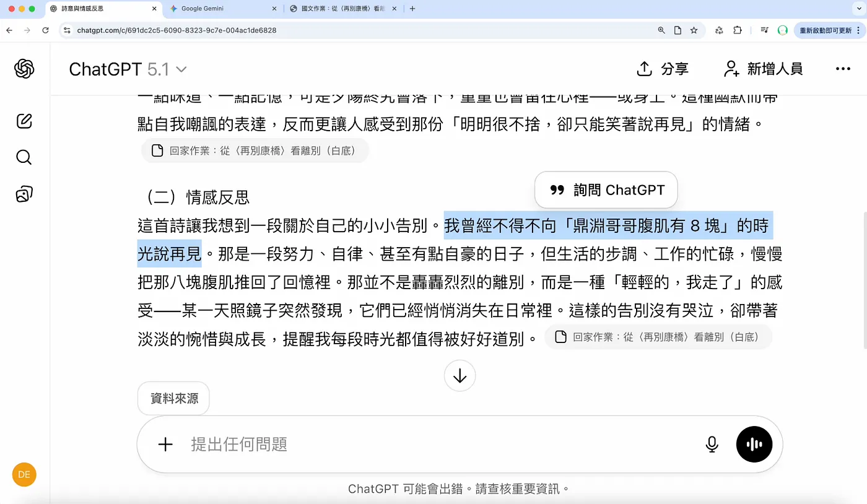Open the 資料來源 sources button

pyautogui.click(x=173, y=398)
